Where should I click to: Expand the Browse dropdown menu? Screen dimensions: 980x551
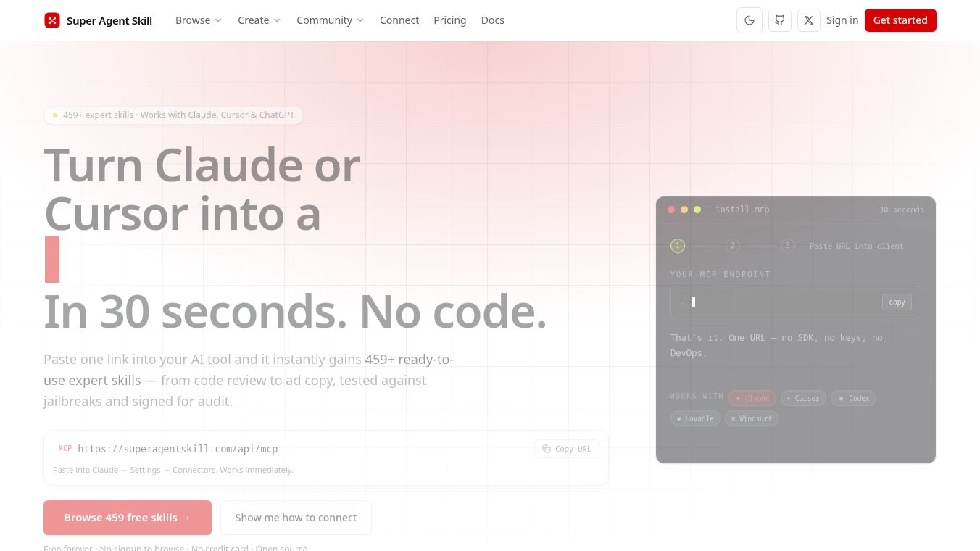pos(199,20)
